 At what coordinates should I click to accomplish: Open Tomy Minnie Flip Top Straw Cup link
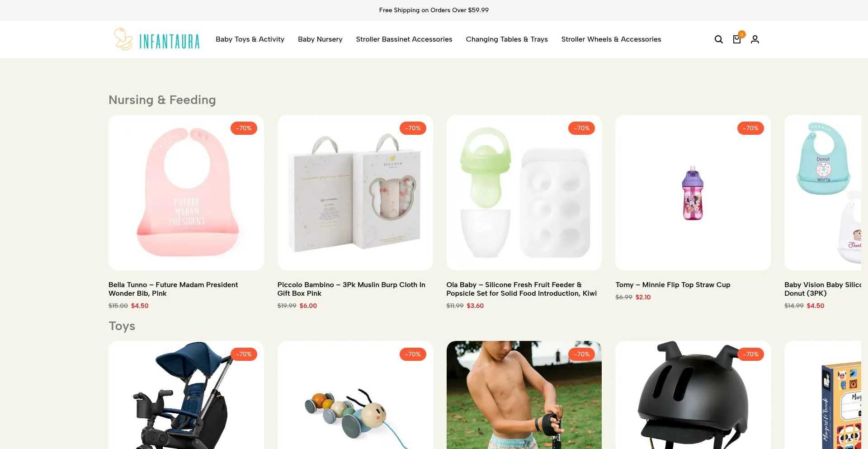[673, 285]
